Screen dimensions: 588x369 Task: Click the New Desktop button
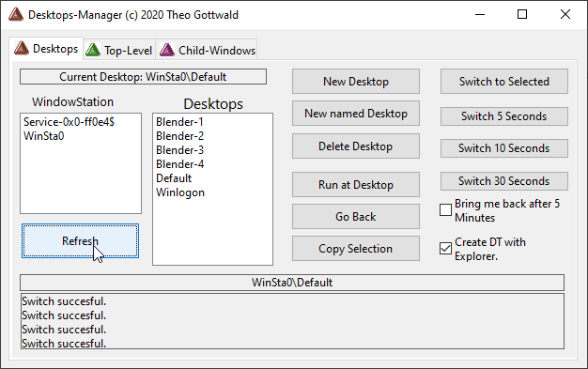(356, 82)
